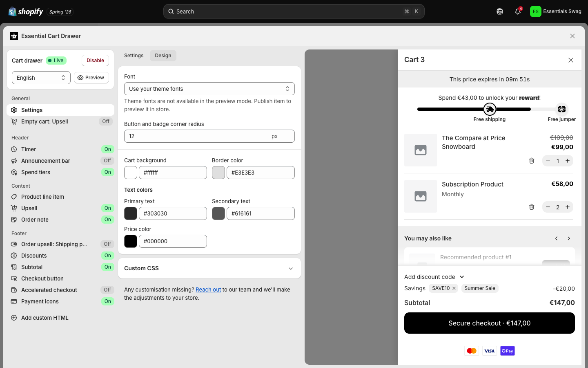Open the Secondary text color swatch
The height and width of the screenshot is (368, 588).
[x=218, y=213]
